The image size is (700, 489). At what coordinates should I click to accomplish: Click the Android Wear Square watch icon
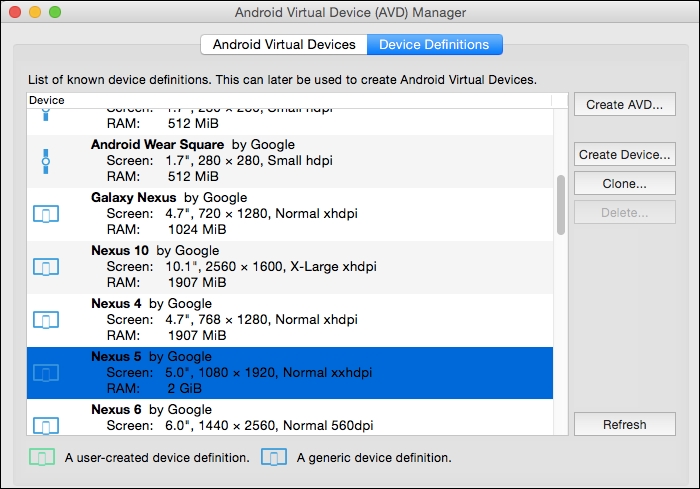pos(46,161)
